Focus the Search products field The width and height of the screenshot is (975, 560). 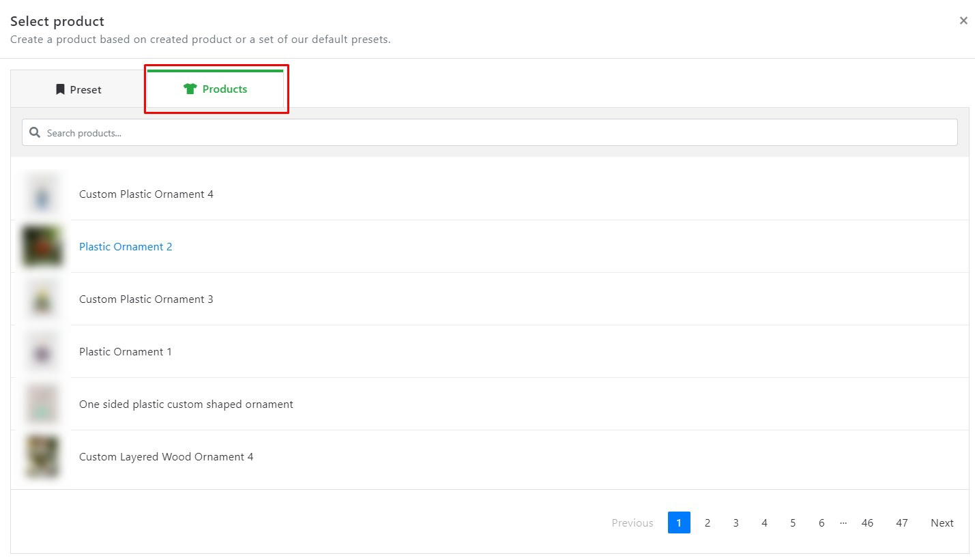(x=489, y=132)
